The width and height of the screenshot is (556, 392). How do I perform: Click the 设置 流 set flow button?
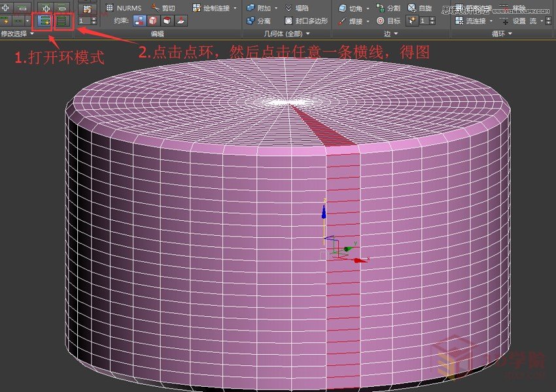(518, 21)
